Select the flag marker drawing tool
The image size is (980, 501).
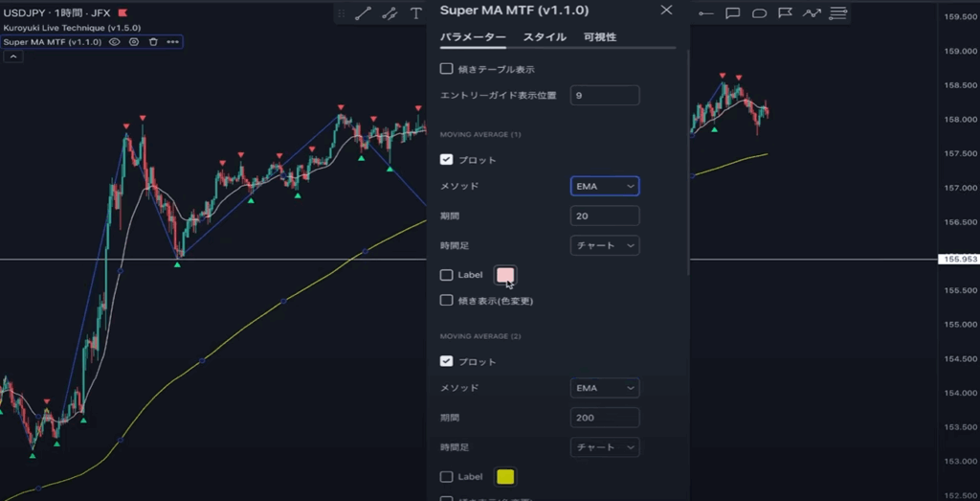pos(785,13)
